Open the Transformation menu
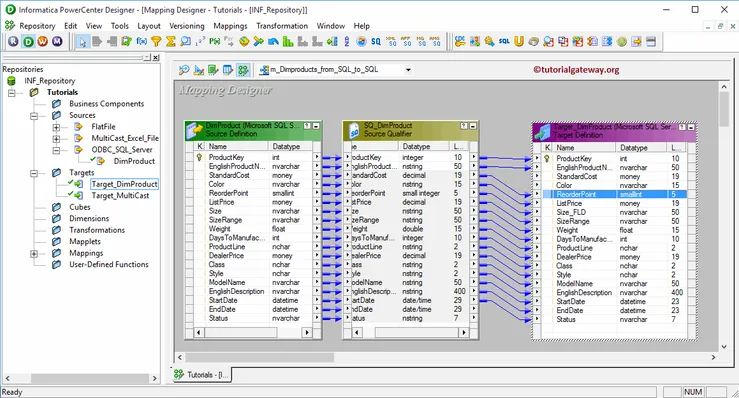The height and width of the screenshot is (398, 739). pyautogui.click(x=282, y=26)
